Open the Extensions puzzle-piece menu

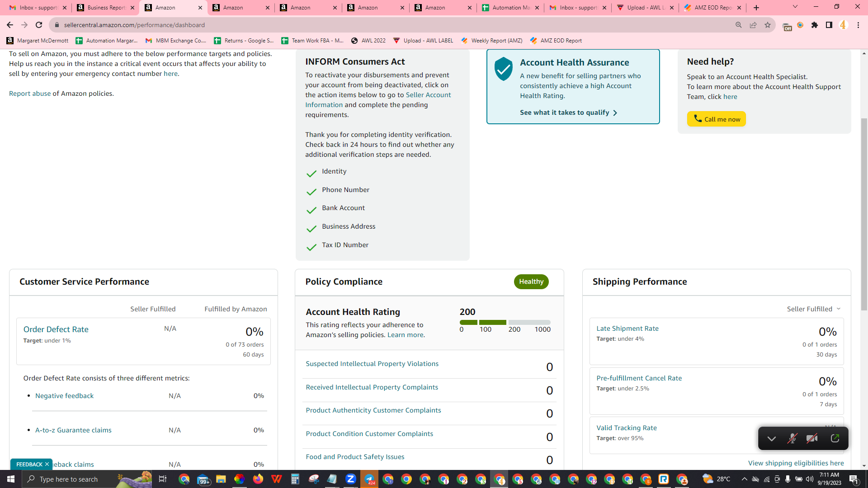click(x=815, y=25)
